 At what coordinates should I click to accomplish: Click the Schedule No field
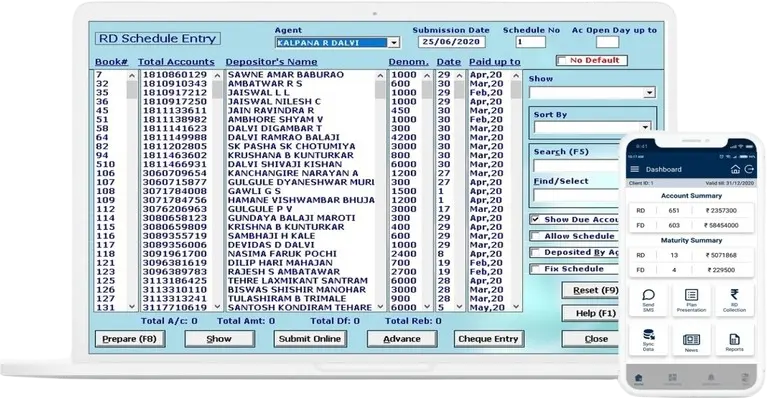point(531,42)
